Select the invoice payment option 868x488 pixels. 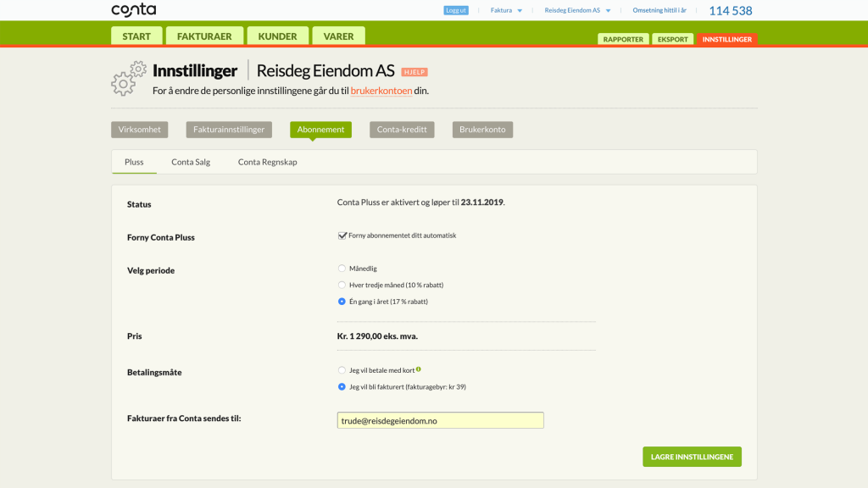342,386
